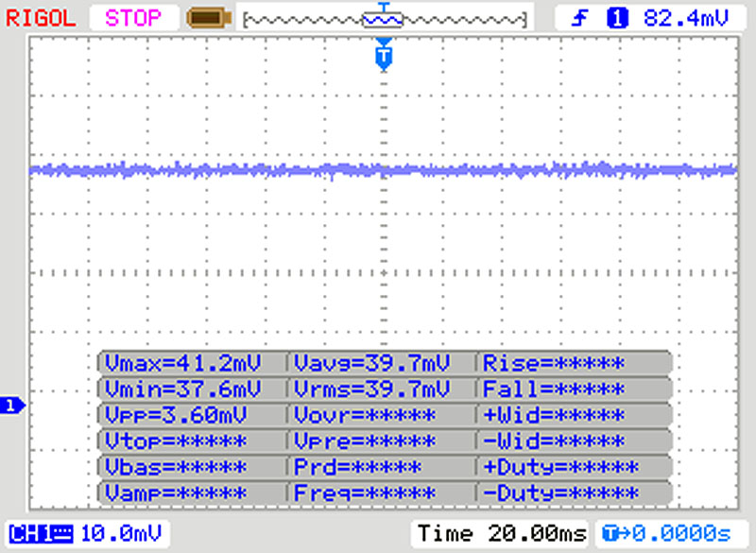Click the 10.0mV vertical scale readout
The width and height of the screenshot is (756, 553).
[x=121, y=534]
